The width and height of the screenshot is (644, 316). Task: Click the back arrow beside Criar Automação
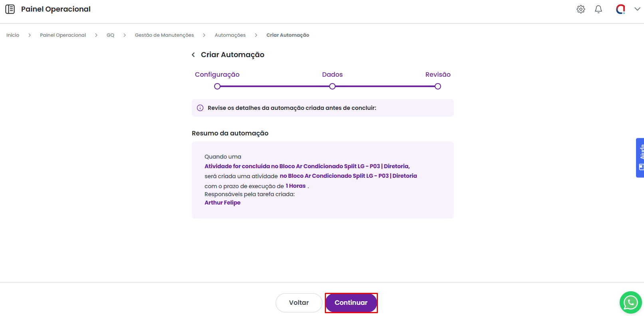click(193, 55)
